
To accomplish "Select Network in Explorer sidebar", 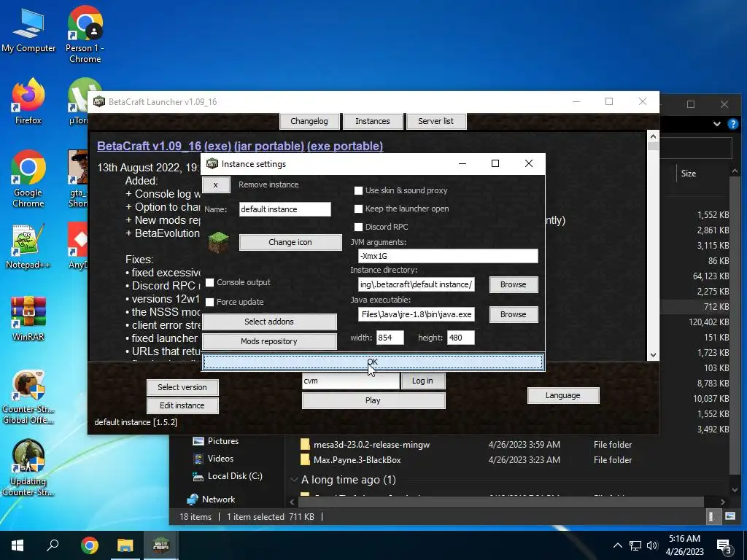I will 211,499.
